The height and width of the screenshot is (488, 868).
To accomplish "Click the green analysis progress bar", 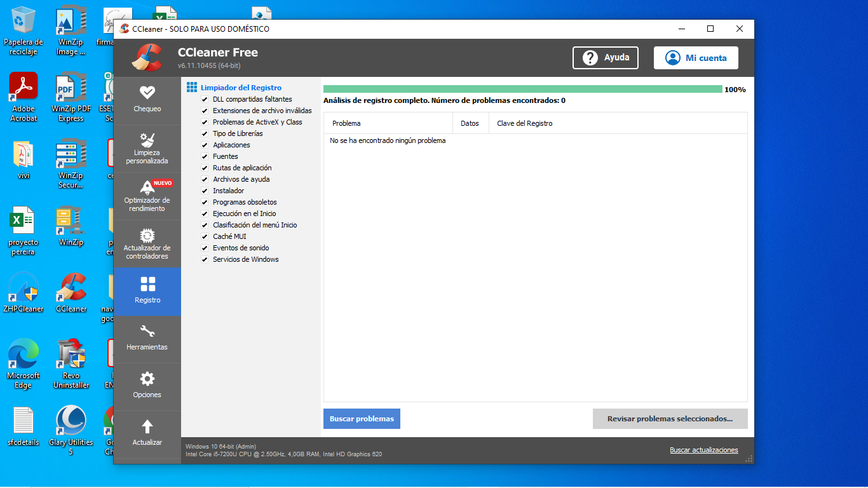I will pyautogui.click(x=522, y=90).
